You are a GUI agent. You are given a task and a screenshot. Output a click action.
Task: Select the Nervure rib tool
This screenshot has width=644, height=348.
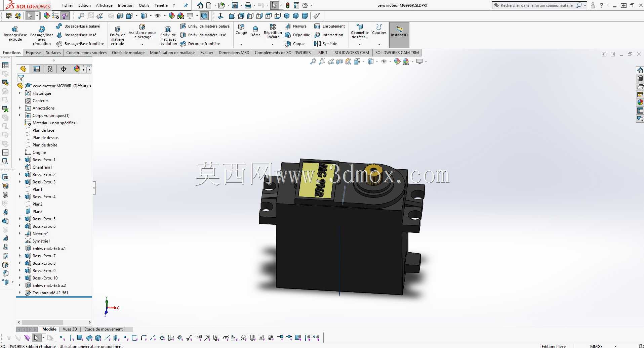click(x=296, y=26)
